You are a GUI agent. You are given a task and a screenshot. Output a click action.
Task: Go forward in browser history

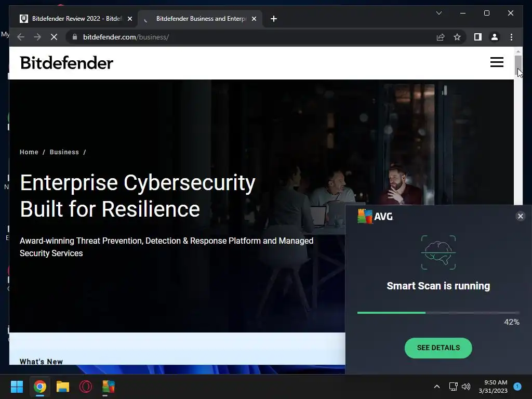37,37
